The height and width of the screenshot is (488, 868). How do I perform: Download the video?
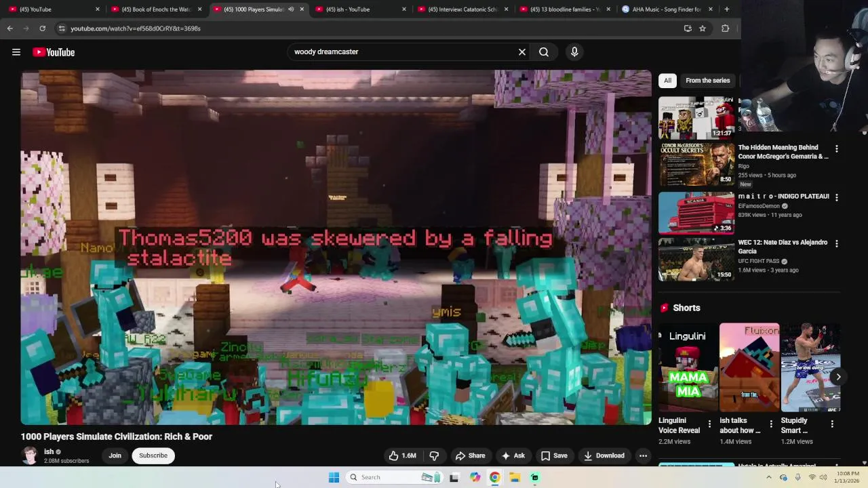click(604, 455)
